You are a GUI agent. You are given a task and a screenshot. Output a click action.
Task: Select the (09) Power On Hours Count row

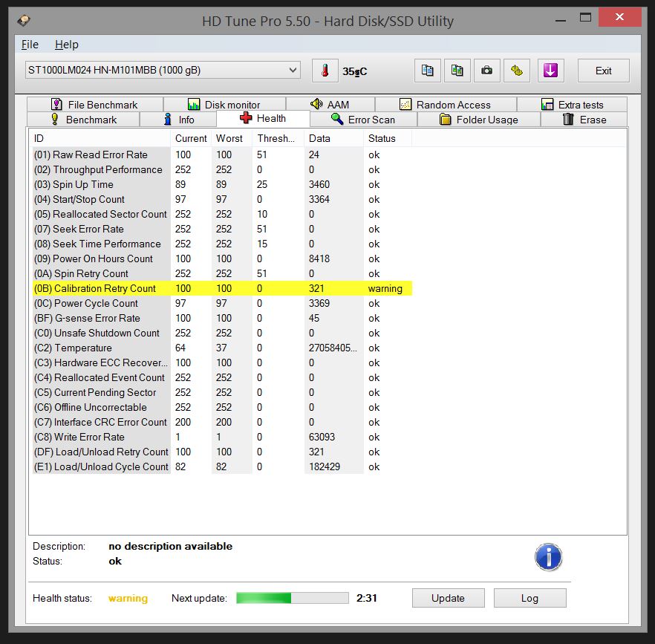222,258
